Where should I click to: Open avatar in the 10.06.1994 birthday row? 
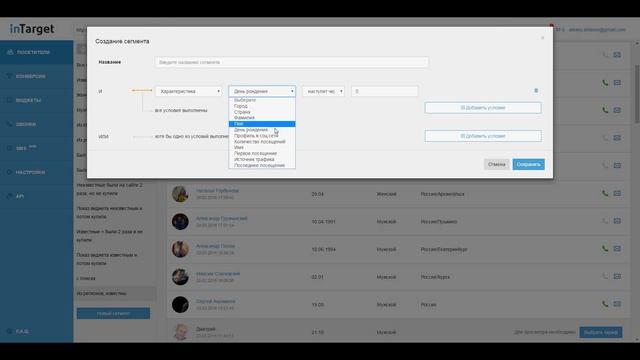point(180,249)
